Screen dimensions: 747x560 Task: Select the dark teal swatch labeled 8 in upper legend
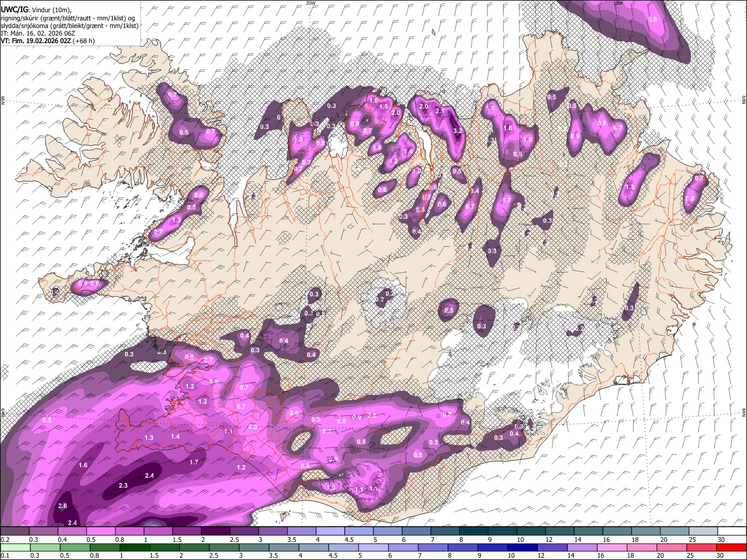point(474,531)
